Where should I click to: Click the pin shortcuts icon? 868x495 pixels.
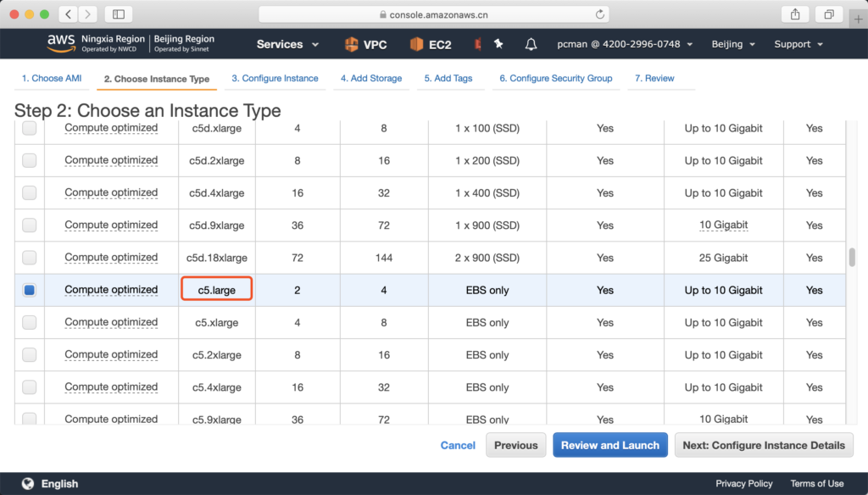coord(498,44)
